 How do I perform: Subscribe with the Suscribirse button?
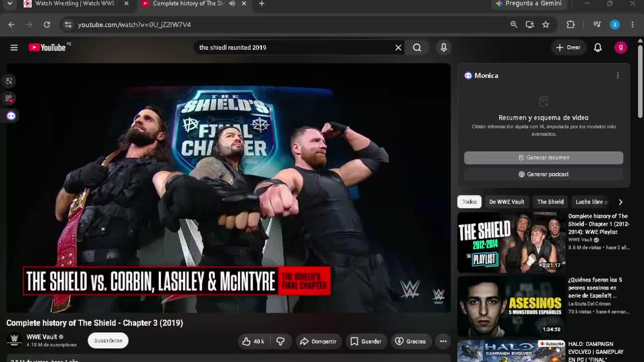click(x=108, y=340)
